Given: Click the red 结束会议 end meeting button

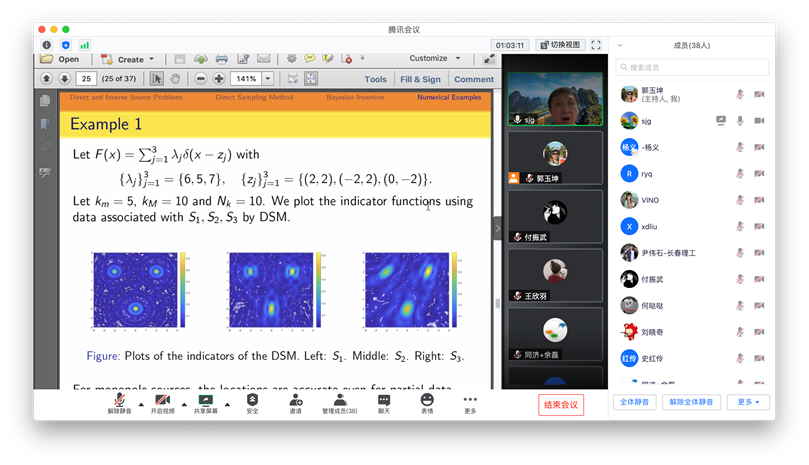Looking at the screenshot, I should 560,404.
